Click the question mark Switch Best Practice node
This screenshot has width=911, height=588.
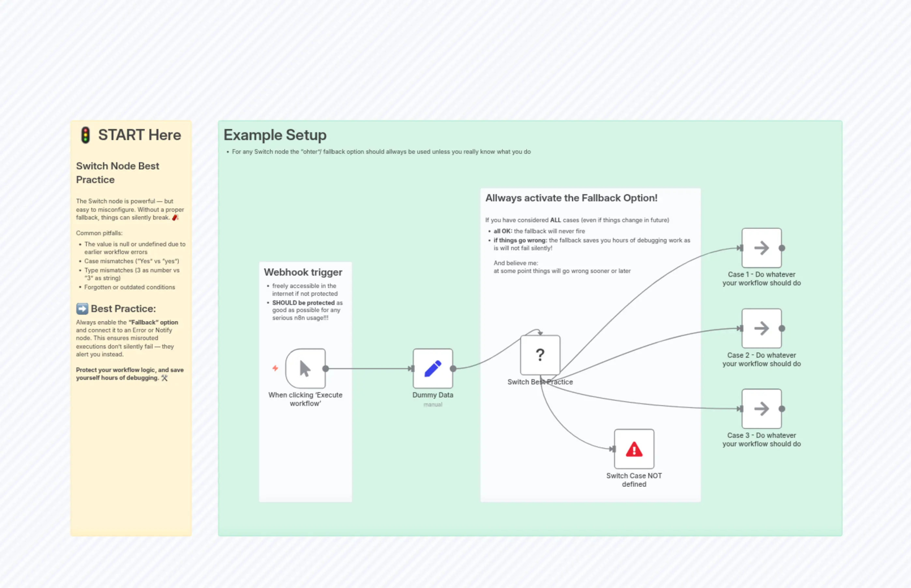point(540,355)
